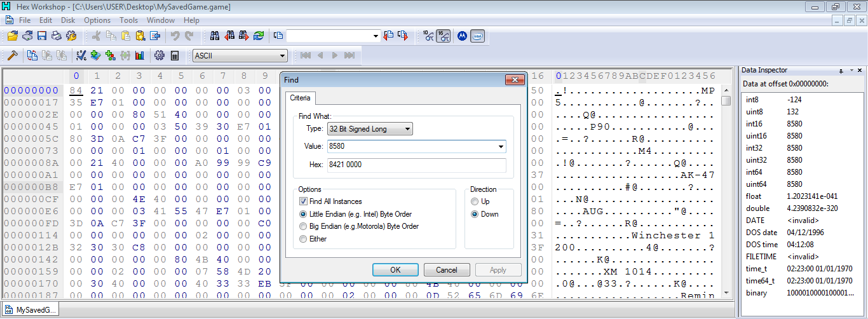Open the base converter calculator icon
The height and width of the screenshot is (319, 868).
coord(175,55)
